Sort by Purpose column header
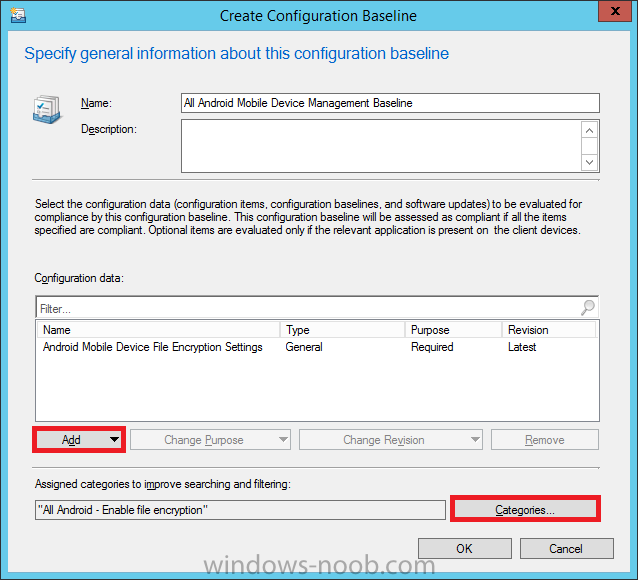 click(x=453, y=330)
